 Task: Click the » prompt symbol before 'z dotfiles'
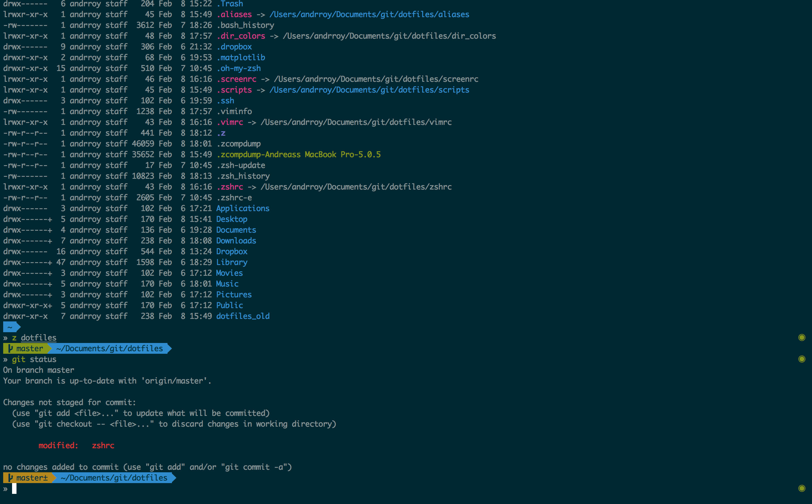pos(5,338)
